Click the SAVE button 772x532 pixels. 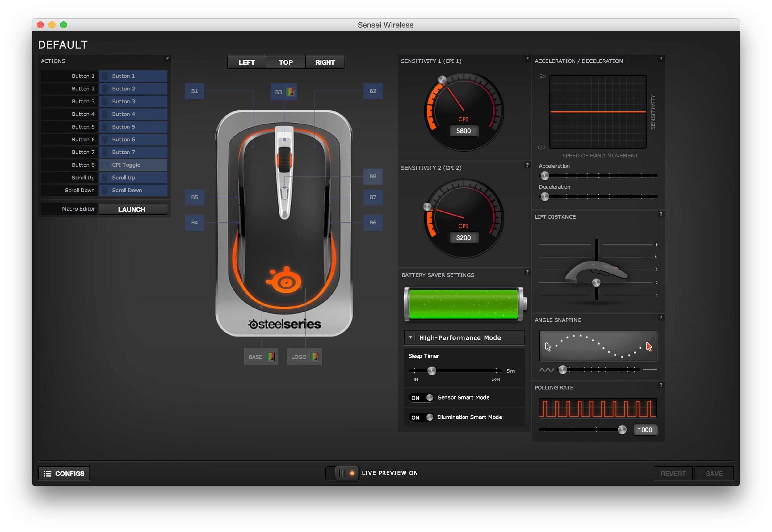click(714, 473)
